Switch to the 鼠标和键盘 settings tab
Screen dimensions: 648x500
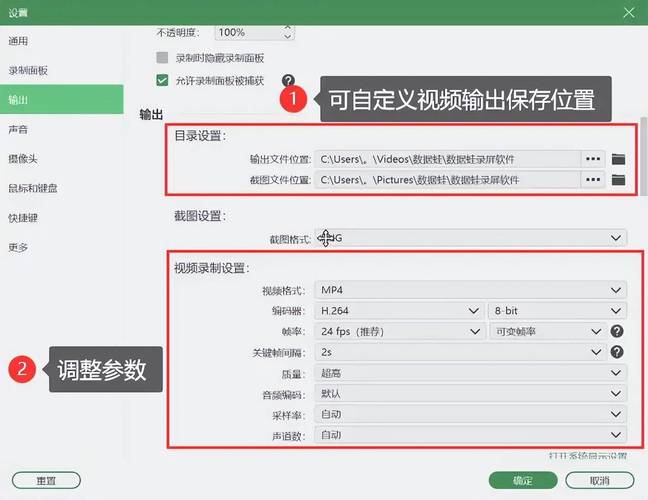62,188
